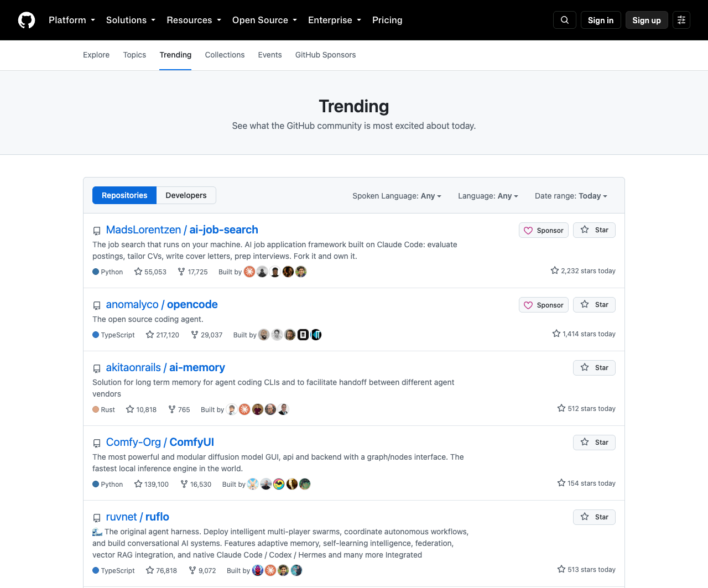Open the GitHub Sponsors tab

[325, 55]
